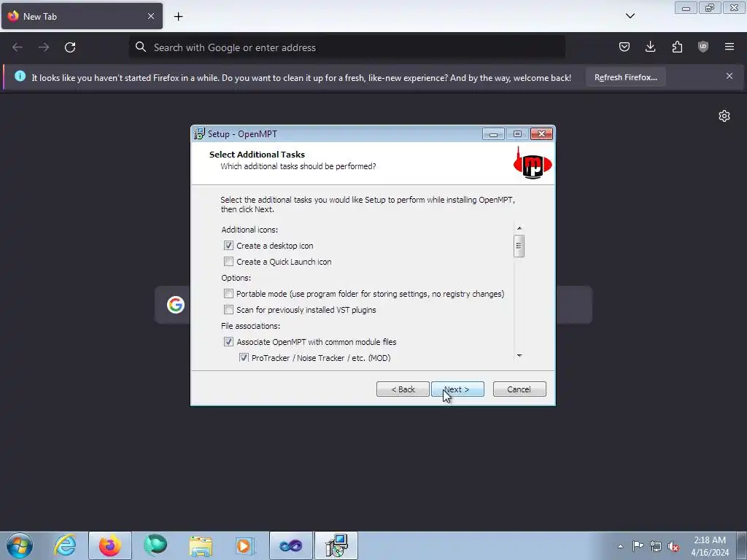Viewport: 747px width, 560px height.
Task: Switch to Firefox taskbar button
Action: pyautogui.click(x=109, y=545)
